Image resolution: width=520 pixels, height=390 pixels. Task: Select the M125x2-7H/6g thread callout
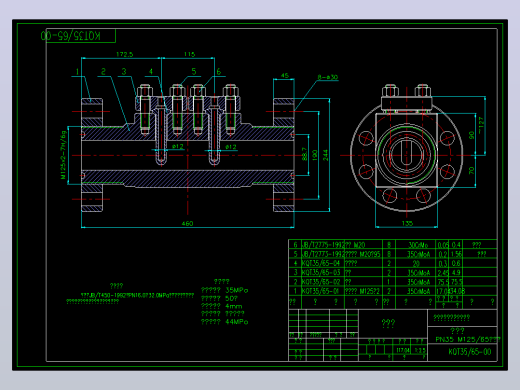point(63,155)
